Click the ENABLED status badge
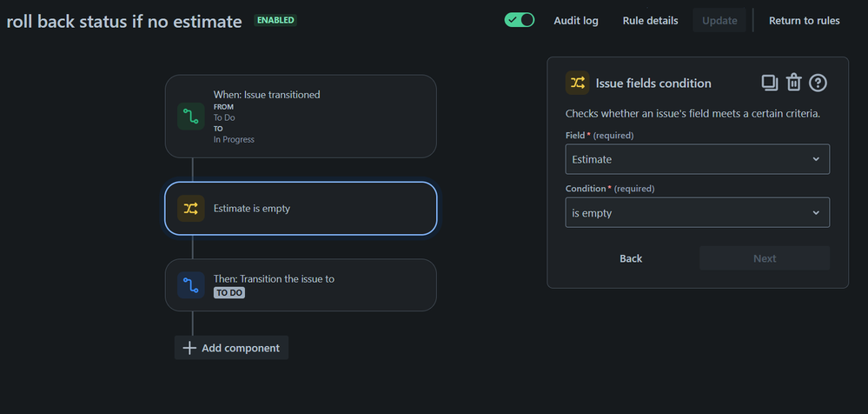 point(275,20)
